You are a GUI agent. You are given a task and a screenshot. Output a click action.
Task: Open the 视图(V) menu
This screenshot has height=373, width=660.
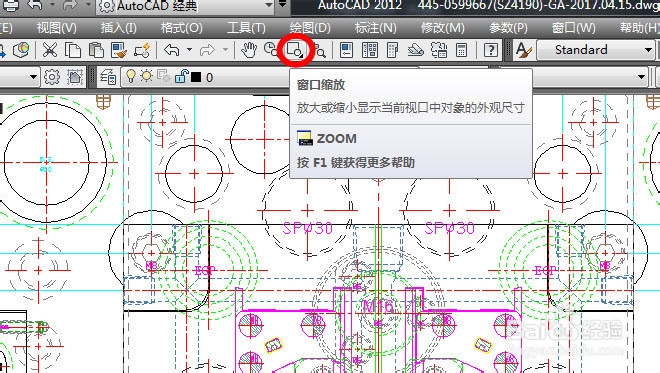point(57,28)
